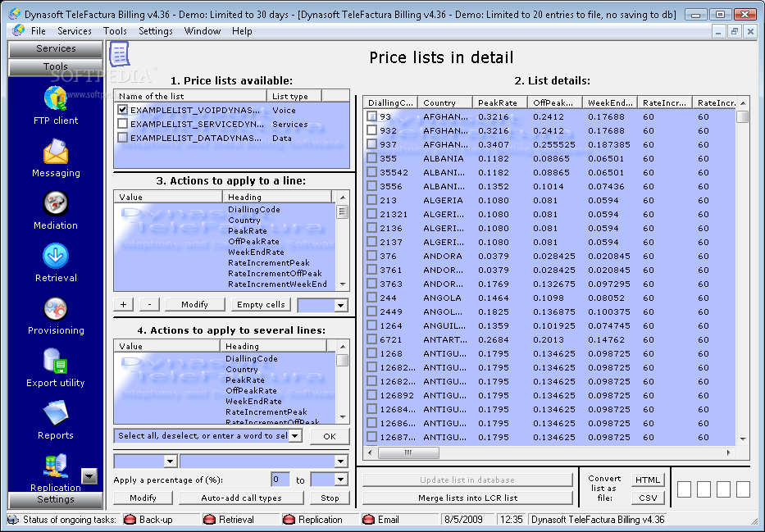765x532 pixels.
Task: Open the Retrieval tool
Action: coord(56,263)
